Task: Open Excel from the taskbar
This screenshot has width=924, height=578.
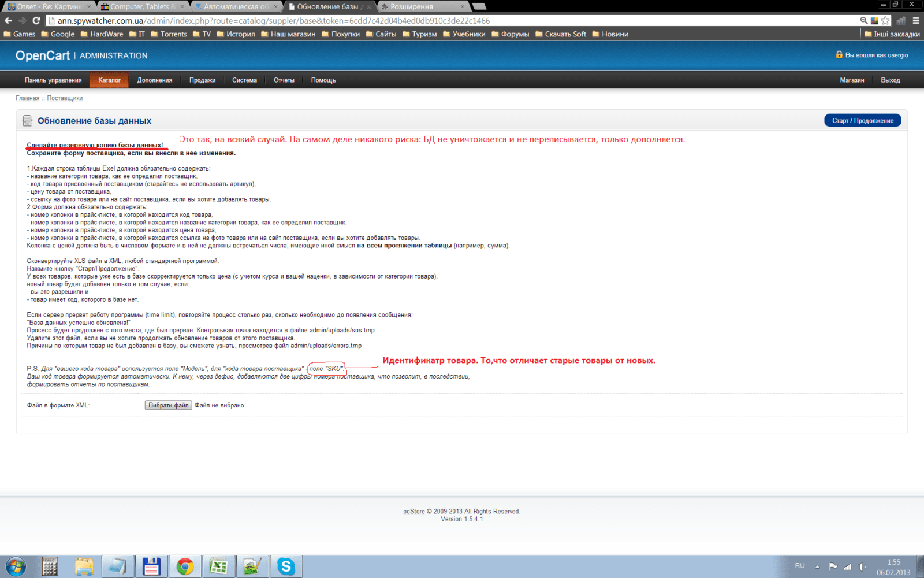Action: 218,566
